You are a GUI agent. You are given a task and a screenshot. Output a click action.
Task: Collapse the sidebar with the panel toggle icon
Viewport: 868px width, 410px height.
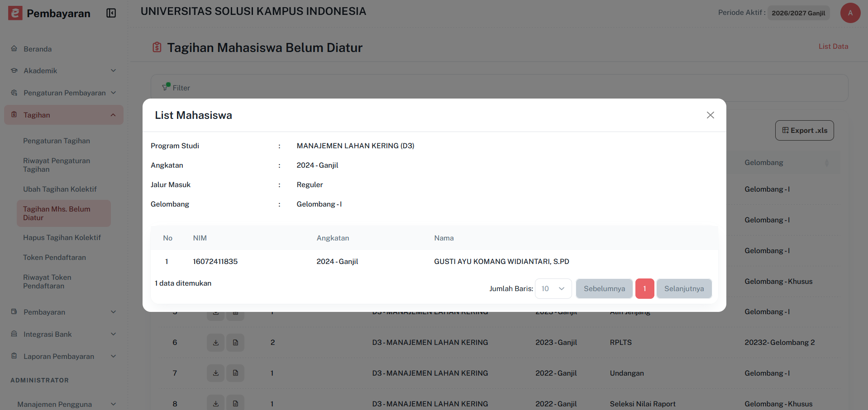(111, 13)
